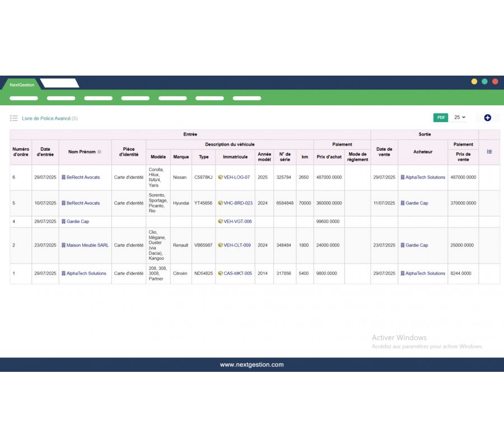Click the cube icon beside VEH-LOG-07
This screenshot has width=504, height=448.
click(x=221, y=178)
